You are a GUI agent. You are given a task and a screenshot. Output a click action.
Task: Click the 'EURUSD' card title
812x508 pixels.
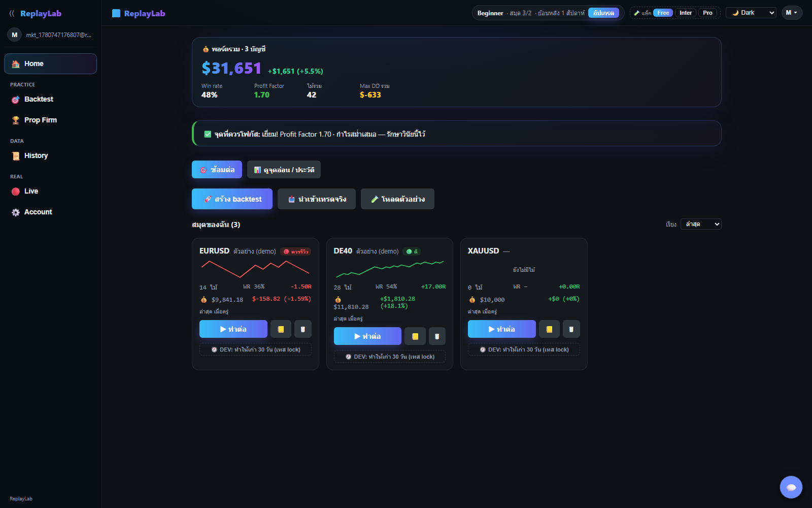tap(214, 251)
